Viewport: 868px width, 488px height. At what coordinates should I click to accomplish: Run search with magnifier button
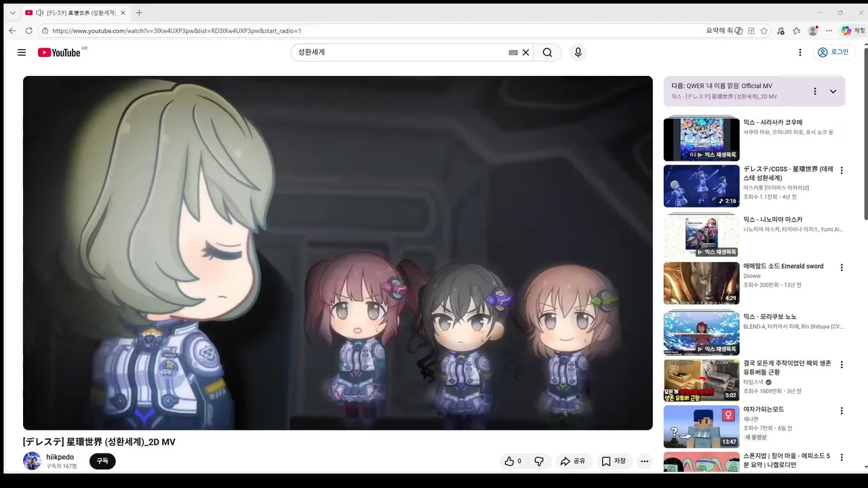(547, 52)
